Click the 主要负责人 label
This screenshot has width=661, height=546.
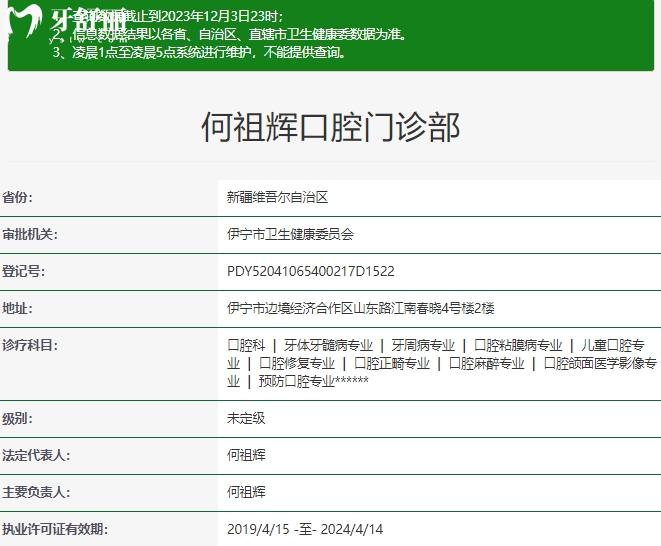(36, 492)
